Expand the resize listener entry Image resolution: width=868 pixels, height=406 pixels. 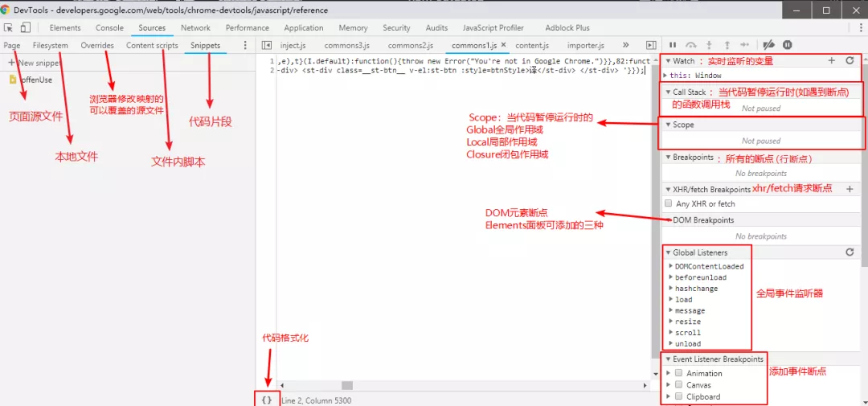(x=671, y=322)
